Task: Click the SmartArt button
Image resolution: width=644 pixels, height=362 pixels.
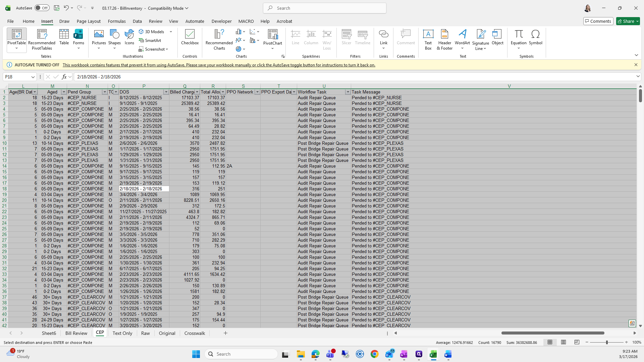Action: click(x=150, y=40)
